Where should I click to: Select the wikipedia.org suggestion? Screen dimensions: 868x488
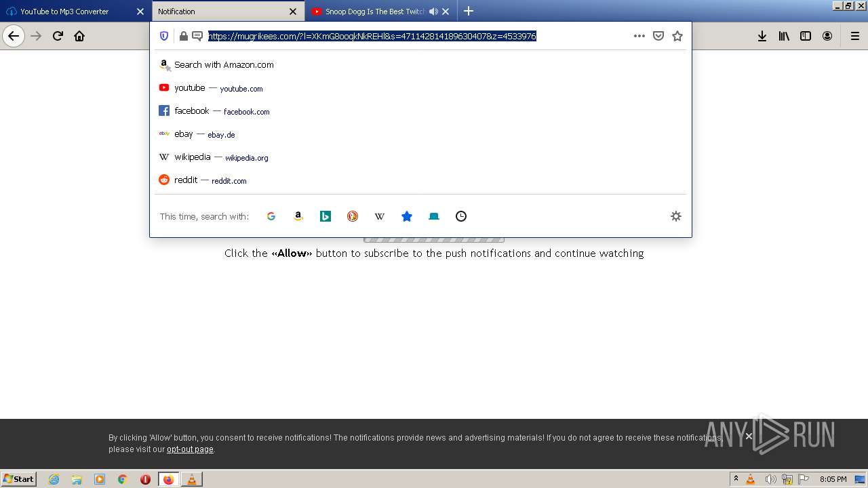(x=420, y=157)
